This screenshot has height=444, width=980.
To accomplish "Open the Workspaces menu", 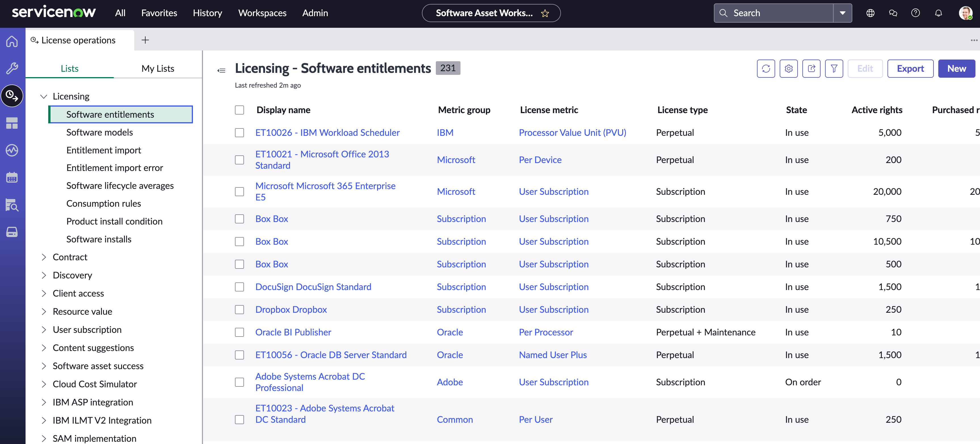I will click(262, 13).
